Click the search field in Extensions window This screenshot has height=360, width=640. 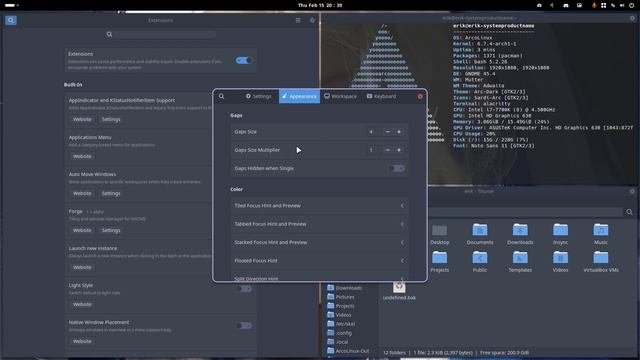tap(160, 34)
